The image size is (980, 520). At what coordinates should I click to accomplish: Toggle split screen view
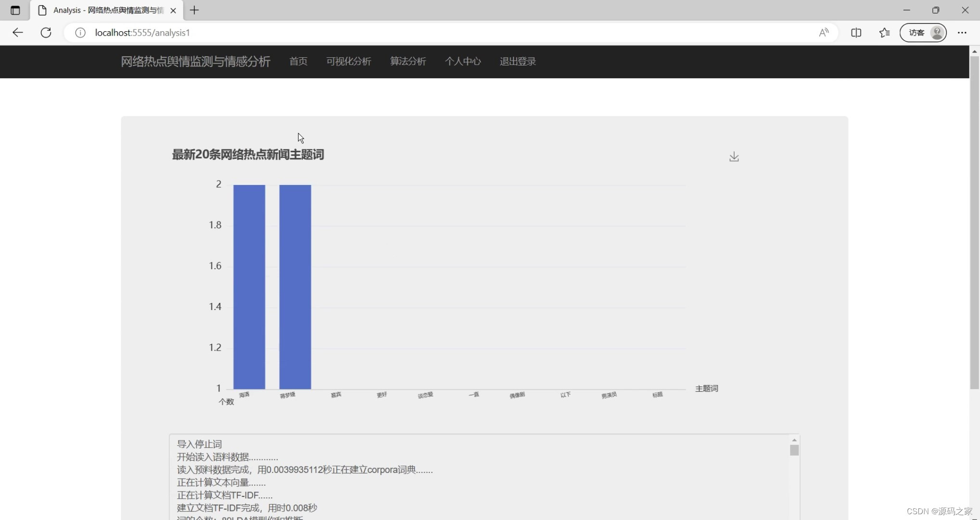pos(856,33)
